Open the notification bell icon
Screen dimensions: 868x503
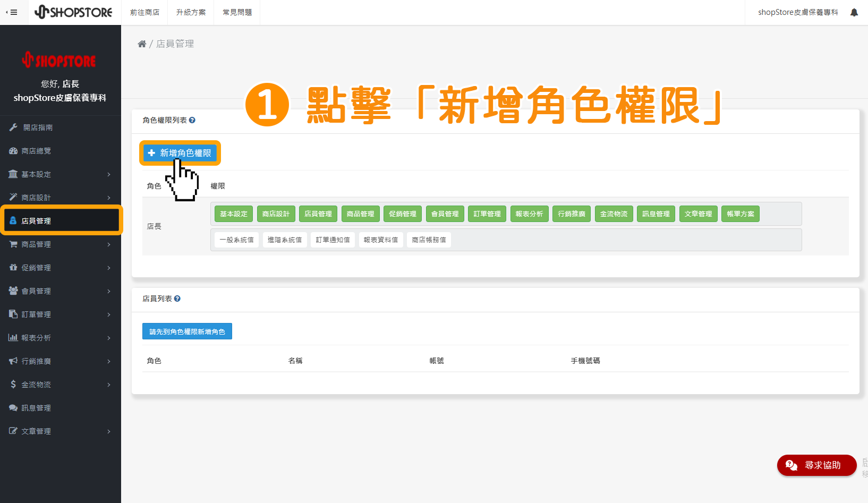(x=854, y=12)
